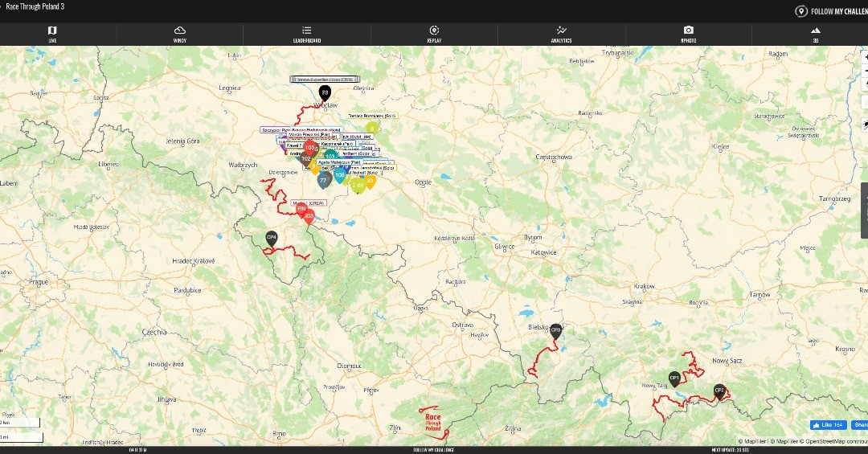Click the CP1 checkpoint pin
The height and width of the screenshot is (454, 868).
[x=674, y=378]
